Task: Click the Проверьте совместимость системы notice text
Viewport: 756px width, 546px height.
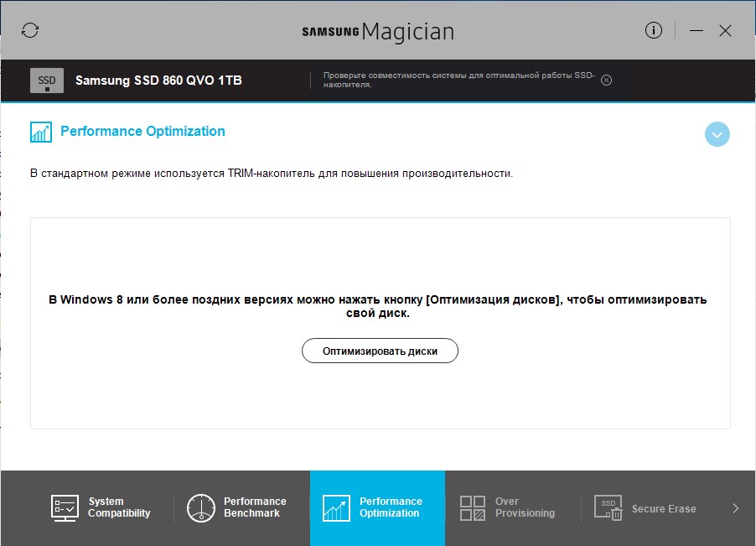Action: click(458, 80)
